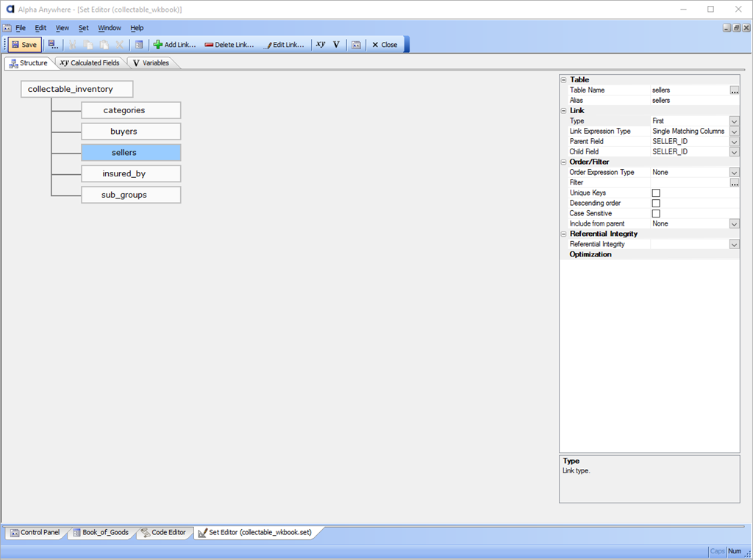
Task: Click the V variables toolbar icon
Action: click(x=336, y=45)
